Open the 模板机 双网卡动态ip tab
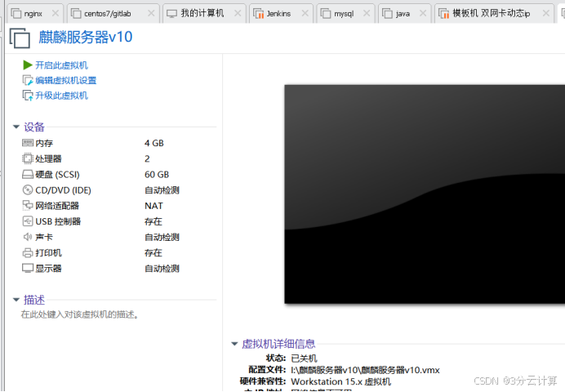 (x=494, y=14)
